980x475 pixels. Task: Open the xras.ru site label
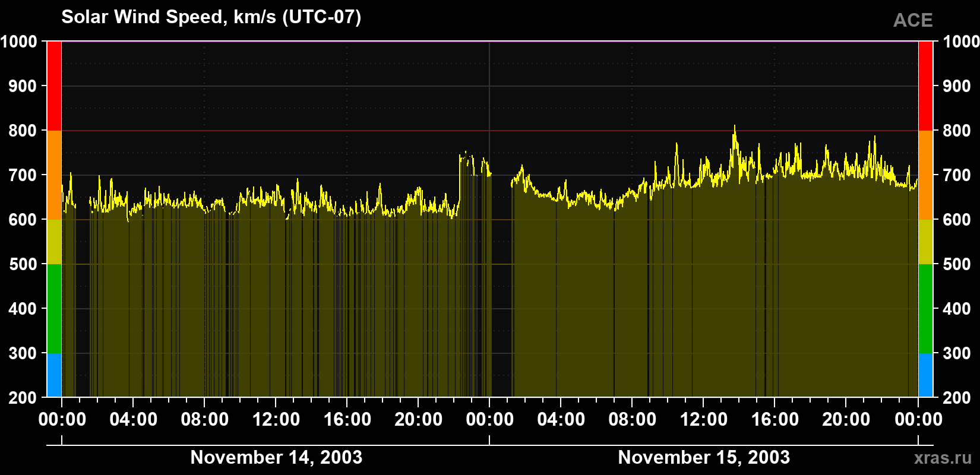pos(943,457)
